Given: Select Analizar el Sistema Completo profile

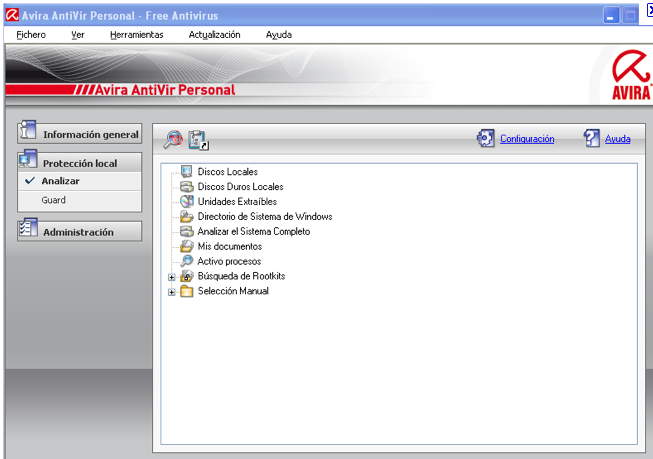Looking at the screenshot, I should [254, 232].
